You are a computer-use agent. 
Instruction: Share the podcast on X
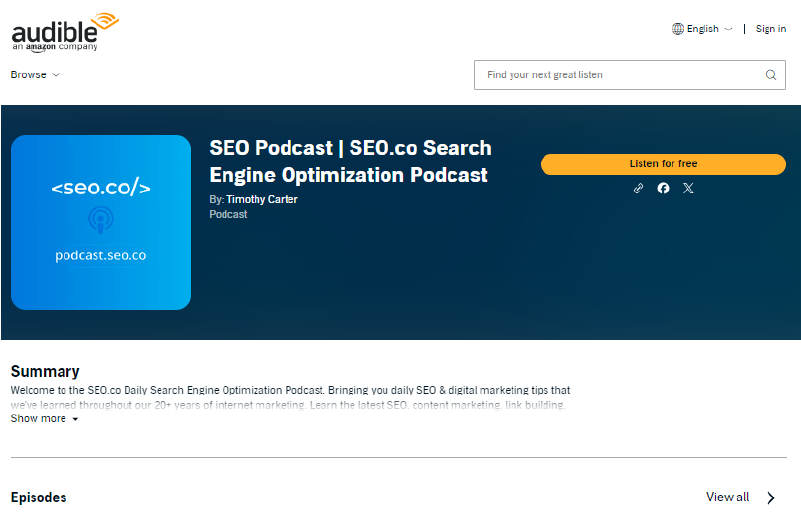point(688,188)
